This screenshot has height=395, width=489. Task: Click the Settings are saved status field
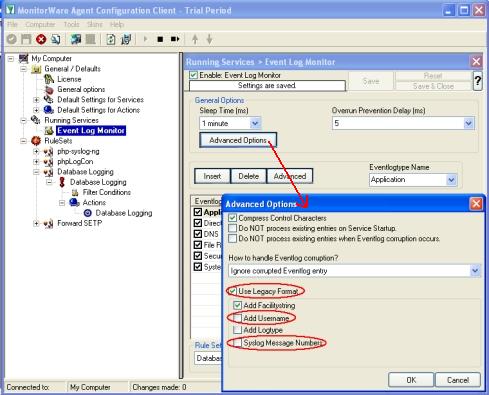pyautogui.click(x=267, y=86)
